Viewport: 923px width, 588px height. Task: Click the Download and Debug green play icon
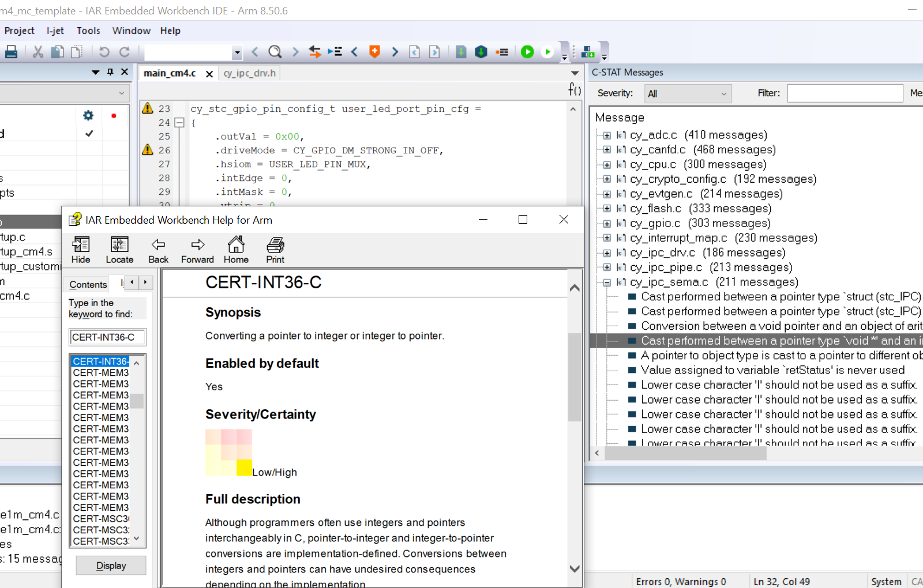[527, 52]
